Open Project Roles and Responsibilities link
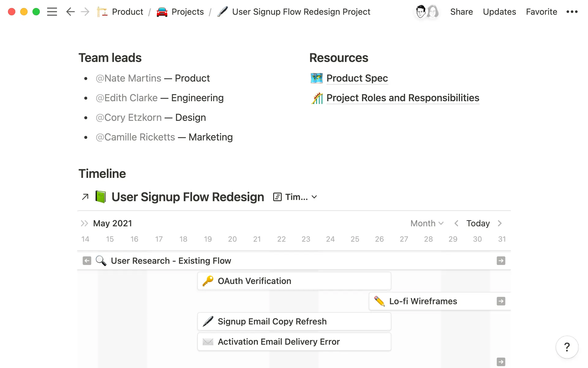The height and width of the screenshot is (368, 588). (x=403, y=98)
